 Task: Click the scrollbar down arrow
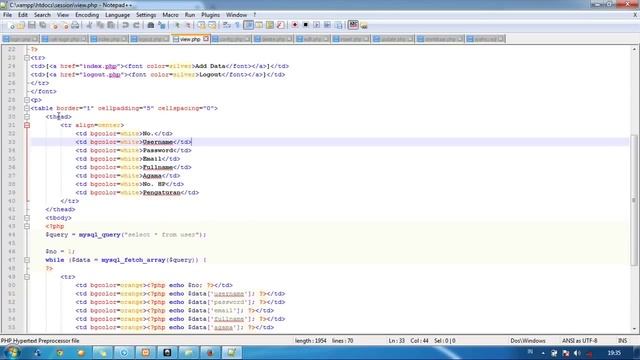pyautogui.click(x=634, y=329)
